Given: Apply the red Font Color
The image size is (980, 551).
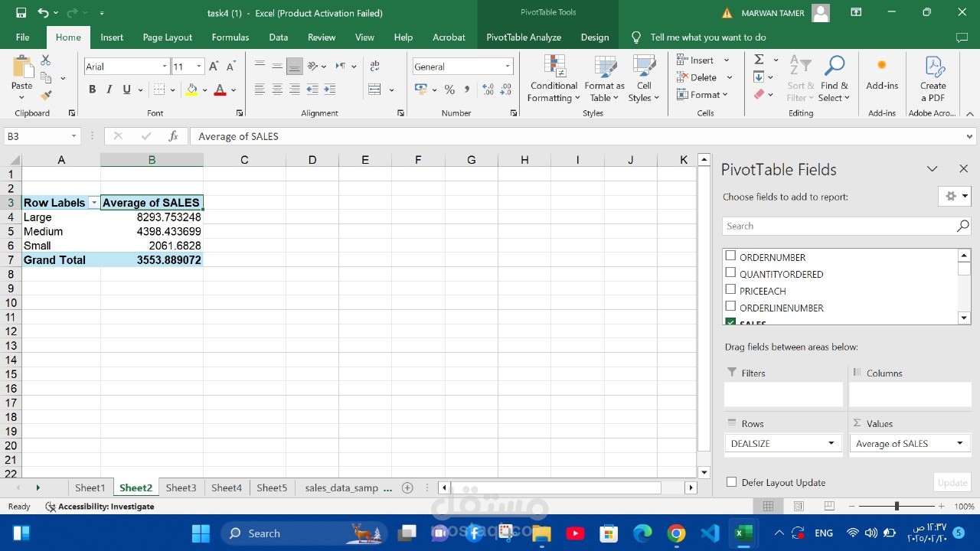Looking at the screenshot, I should pos(220,90).
